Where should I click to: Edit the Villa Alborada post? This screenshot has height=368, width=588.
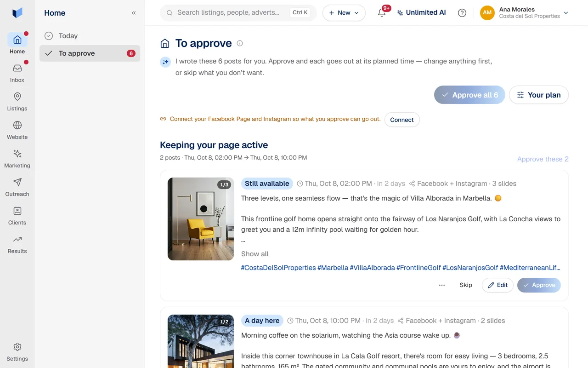(x=498, y=285)
